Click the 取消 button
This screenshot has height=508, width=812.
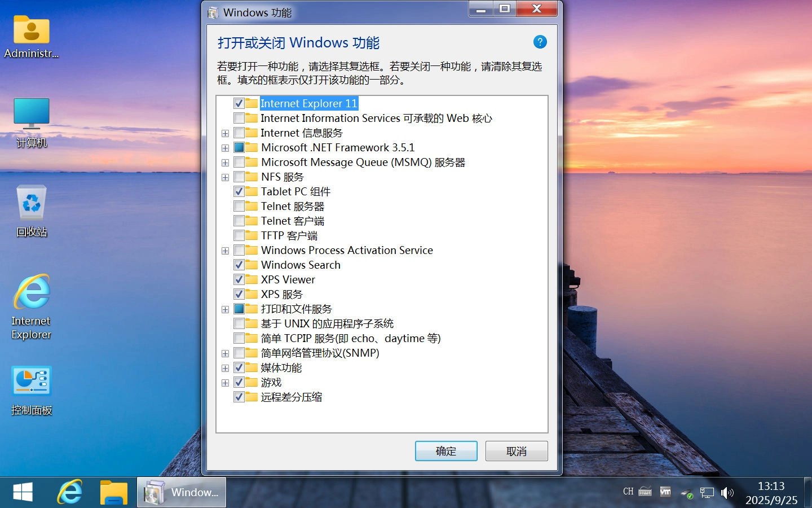[516, 451]
